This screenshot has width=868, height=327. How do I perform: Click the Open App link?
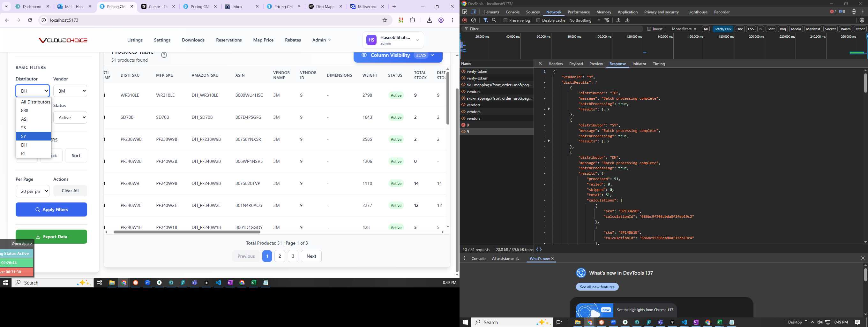click(x=22, y=244)
